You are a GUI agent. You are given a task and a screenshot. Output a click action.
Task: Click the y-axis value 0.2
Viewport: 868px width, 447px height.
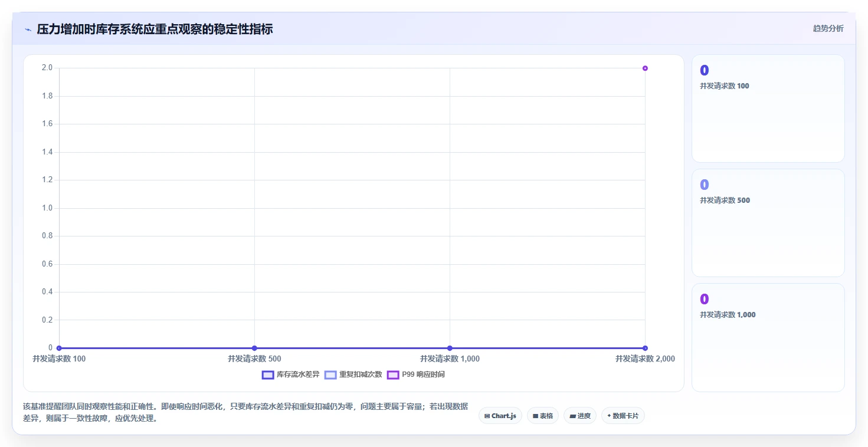coord(47,320)
